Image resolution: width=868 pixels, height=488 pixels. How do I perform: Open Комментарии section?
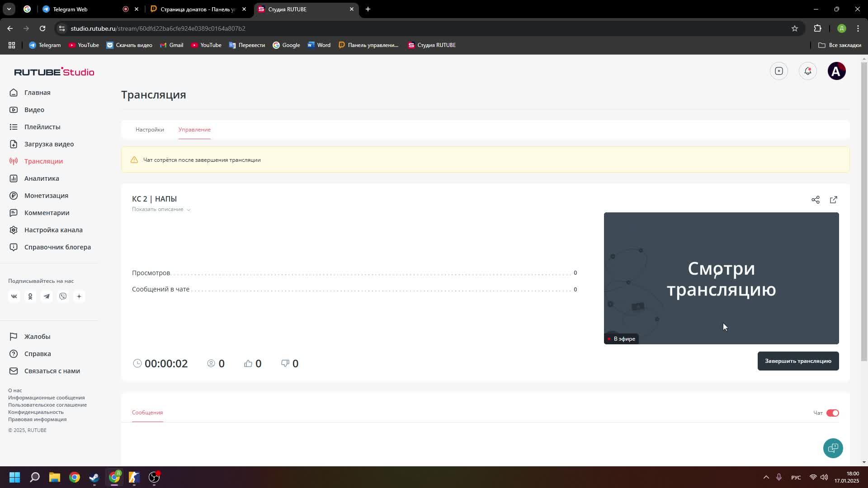[x=40, y=213]
